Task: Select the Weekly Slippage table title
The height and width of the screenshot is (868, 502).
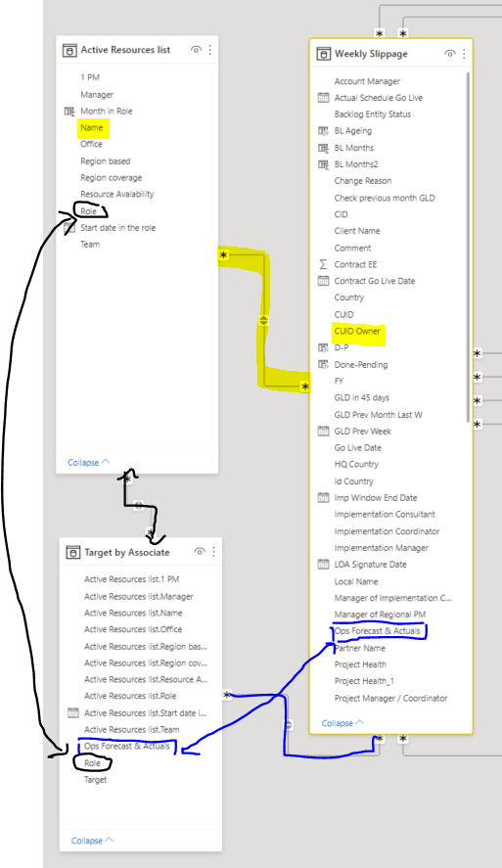Action: [x=371, y=54]
